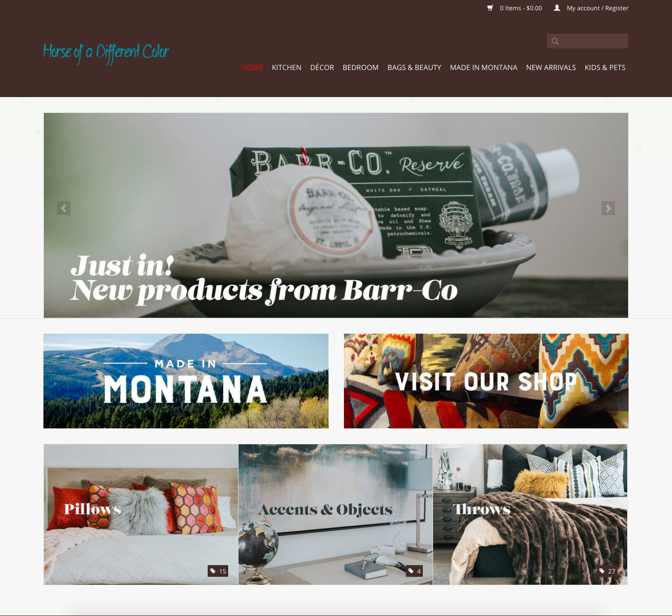
Task: Go to previous slide arrow
Action: pyautogui.click(x=63, y=208)
